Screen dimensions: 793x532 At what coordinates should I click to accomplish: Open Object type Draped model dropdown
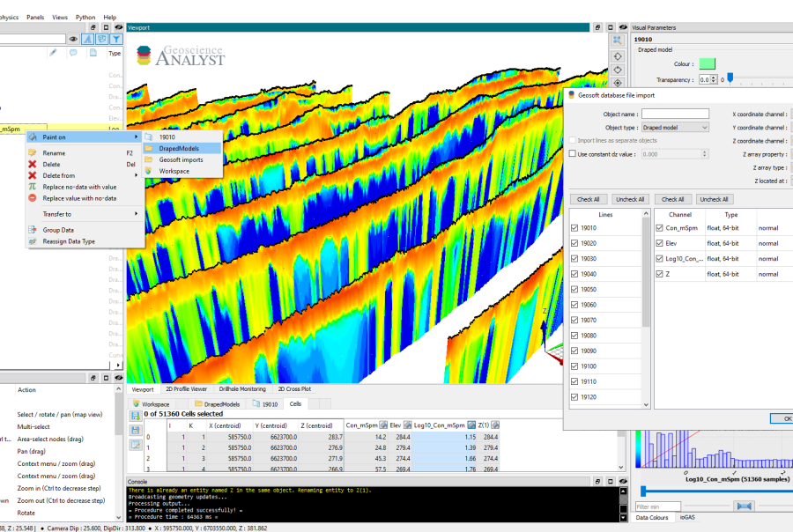(x=675, y=128)
